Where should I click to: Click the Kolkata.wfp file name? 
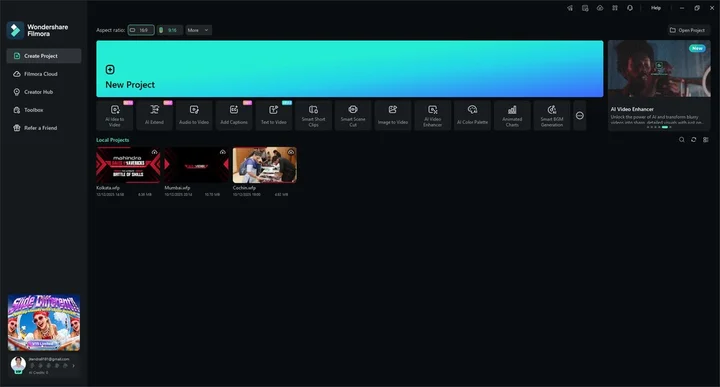pyautogui.click(x=108, y=188)
